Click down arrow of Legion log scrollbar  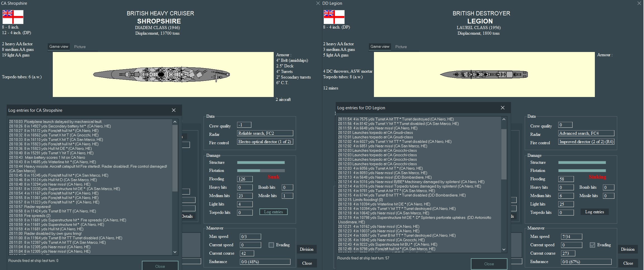coord(504,249)
